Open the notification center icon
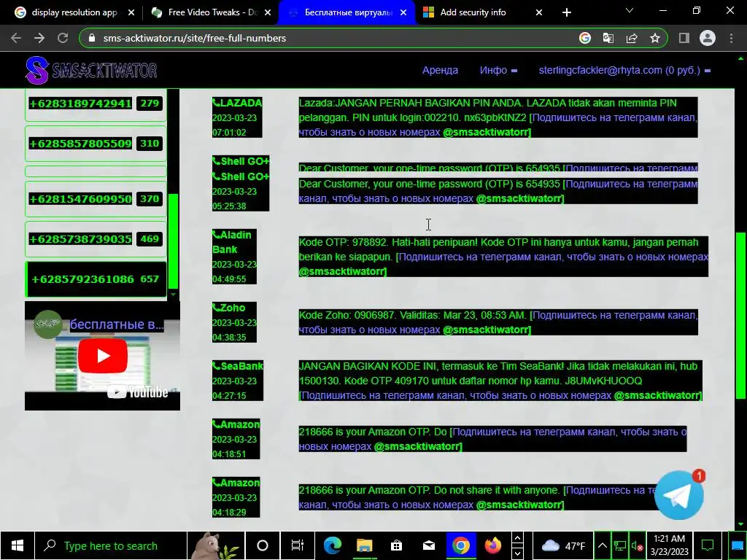This screenshot has width=747, height=560. [708, 545]
